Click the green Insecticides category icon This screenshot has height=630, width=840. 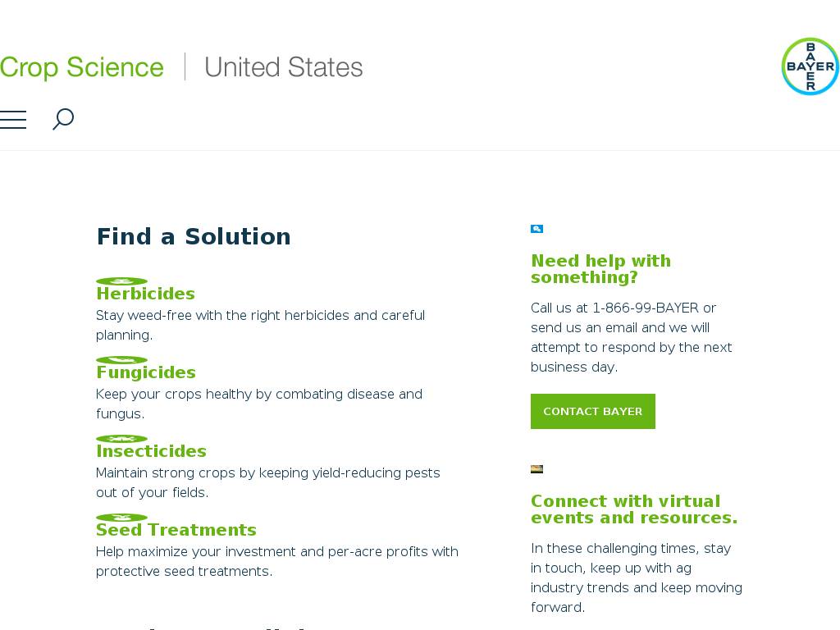[121, 439]
